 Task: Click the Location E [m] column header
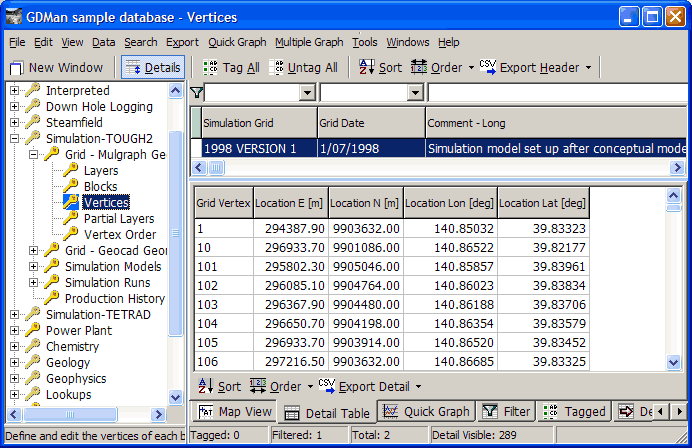click(291, 203)
